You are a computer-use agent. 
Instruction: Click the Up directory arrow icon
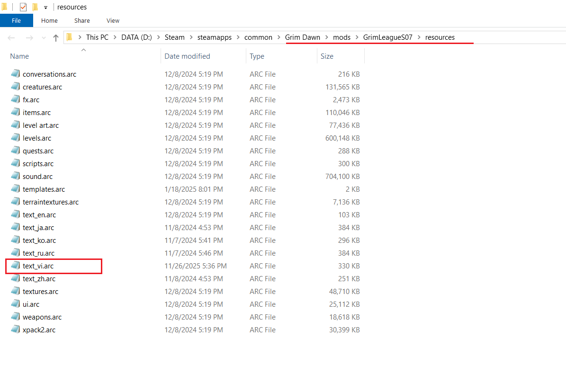click(56, 38)
